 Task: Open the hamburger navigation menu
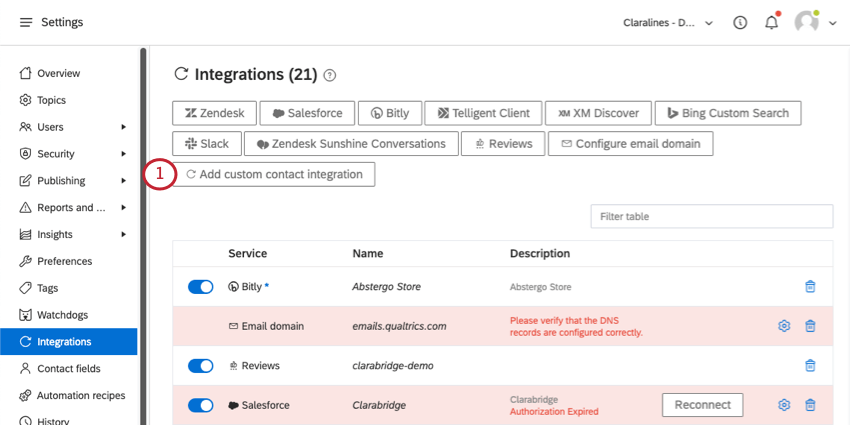coord(25,22)
